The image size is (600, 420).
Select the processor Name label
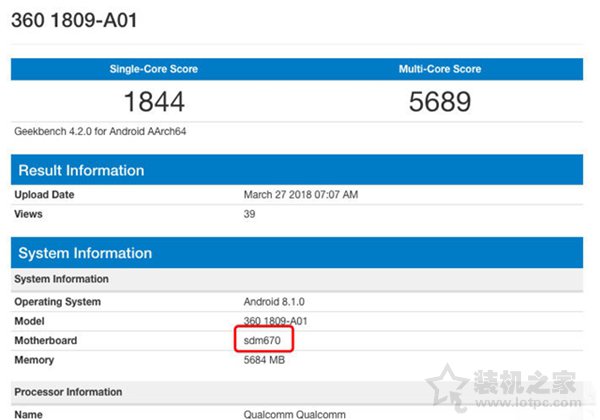click(x=28, y=415)
